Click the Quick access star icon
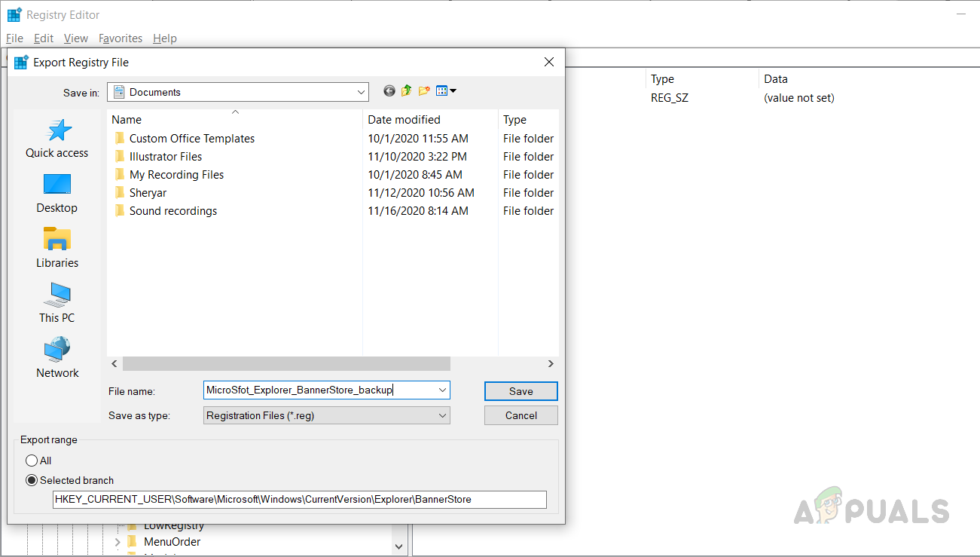The height and width of the screenshot is (557, 980). tap(60, 130)
